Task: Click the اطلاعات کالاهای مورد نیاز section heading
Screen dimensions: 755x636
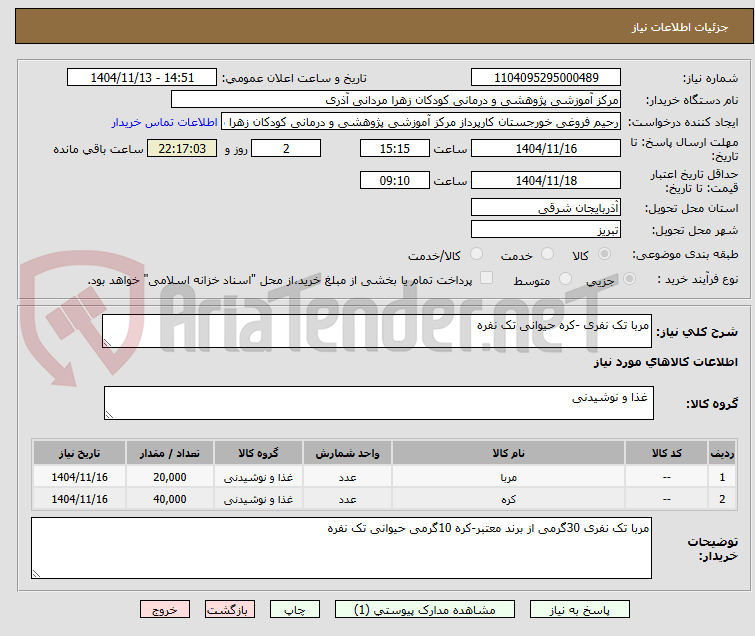Action: coord(665,362)
